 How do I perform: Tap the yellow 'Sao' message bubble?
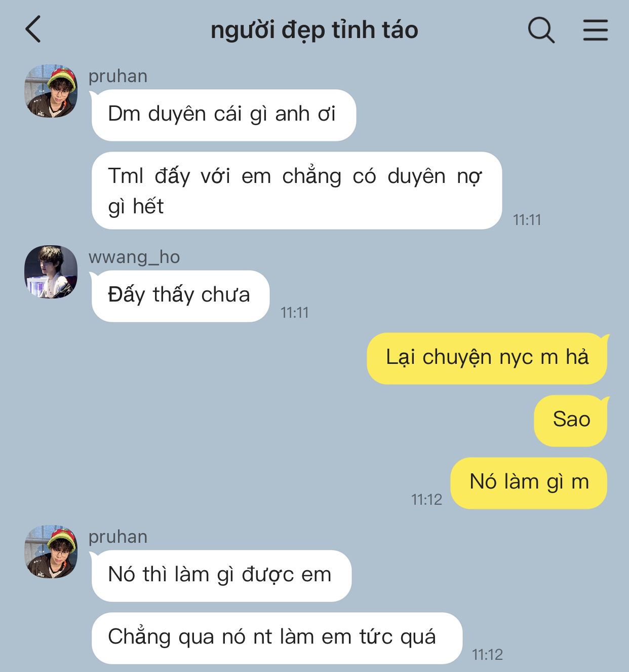(571, 421)
